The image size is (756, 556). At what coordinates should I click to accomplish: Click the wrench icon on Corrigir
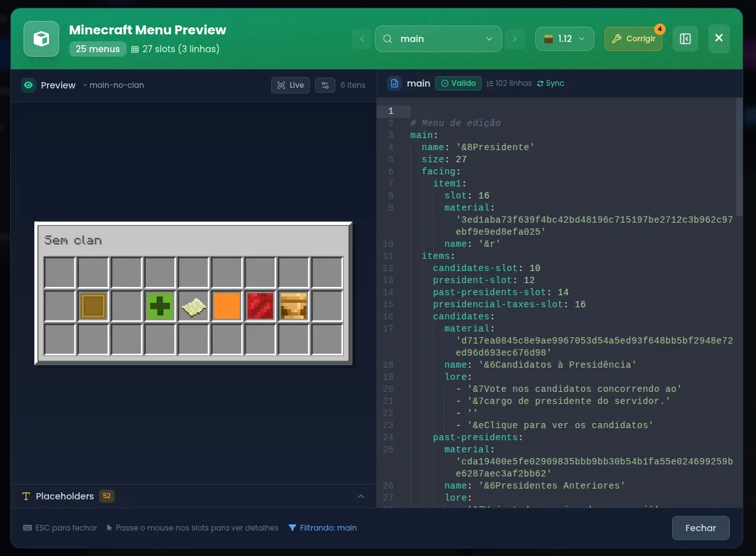(617, 39)
